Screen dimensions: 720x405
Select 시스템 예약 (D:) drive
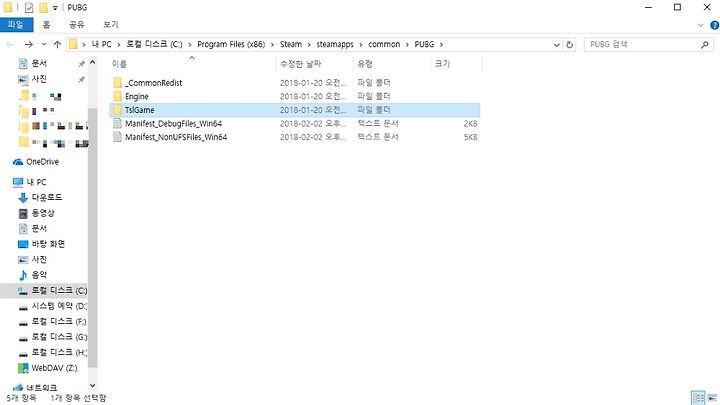tap(59, 306)
